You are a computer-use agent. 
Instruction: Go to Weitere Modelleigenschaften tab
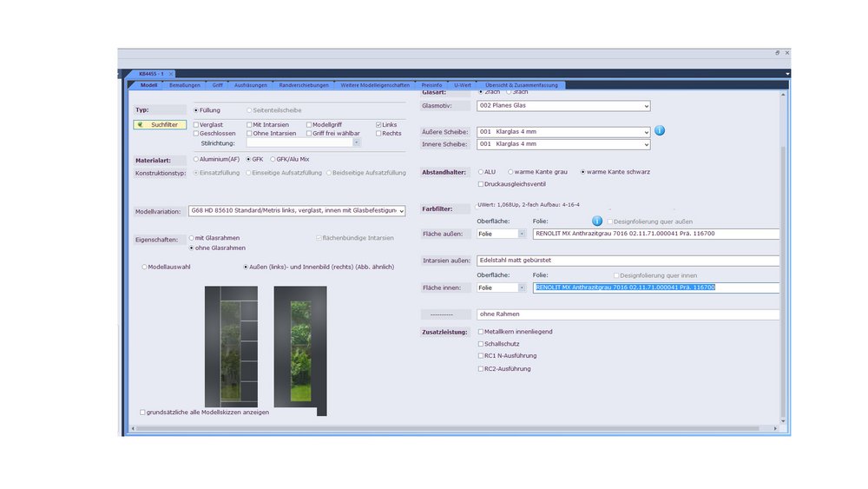(x=375, y=85)
